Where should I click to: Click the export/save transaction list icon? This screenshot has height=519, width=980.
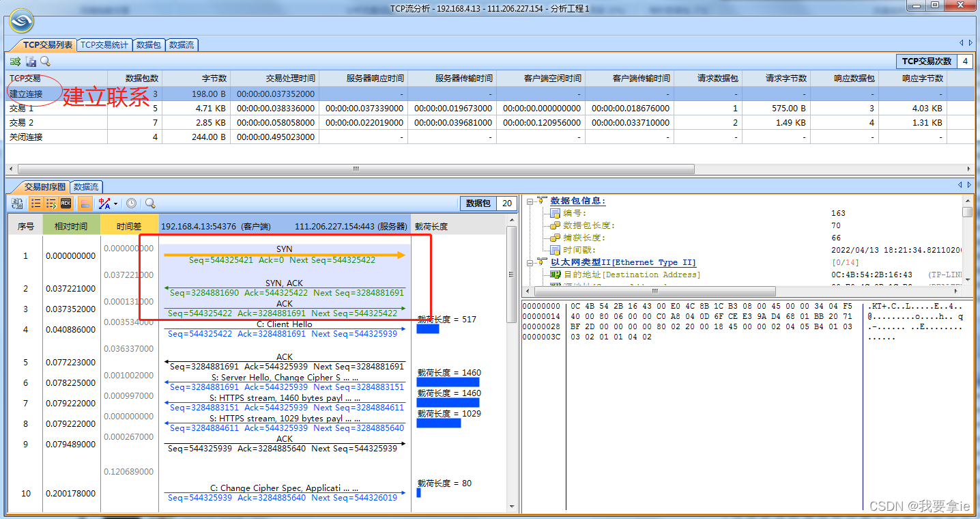[x=31, y=61]
